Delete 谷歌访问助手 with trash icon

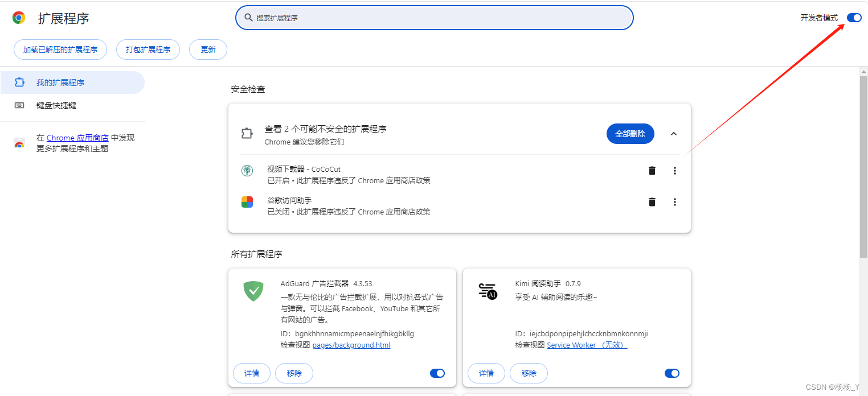coord(652,202)
